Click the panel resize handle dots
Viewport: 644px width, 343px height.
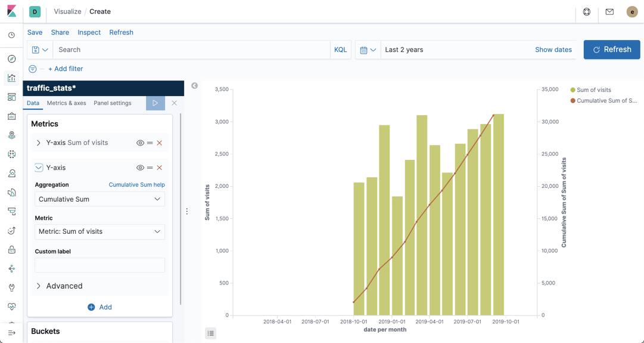[187, 211]
